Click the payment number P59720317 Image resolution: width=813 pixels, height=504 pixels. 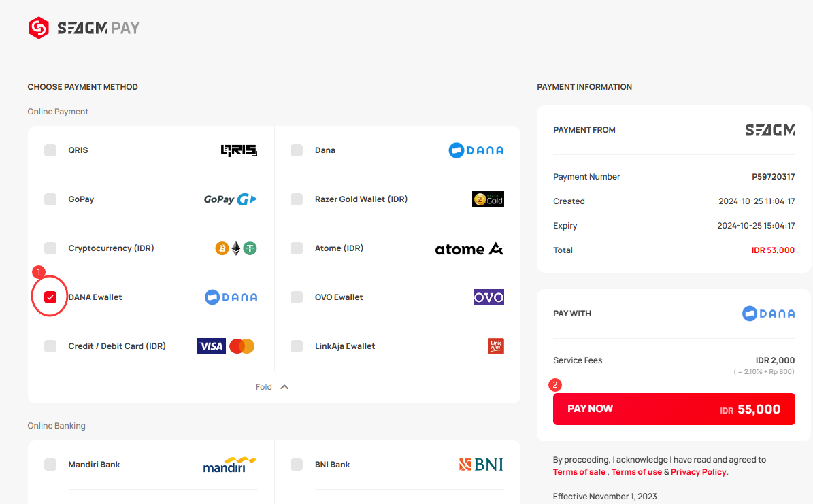773,177
